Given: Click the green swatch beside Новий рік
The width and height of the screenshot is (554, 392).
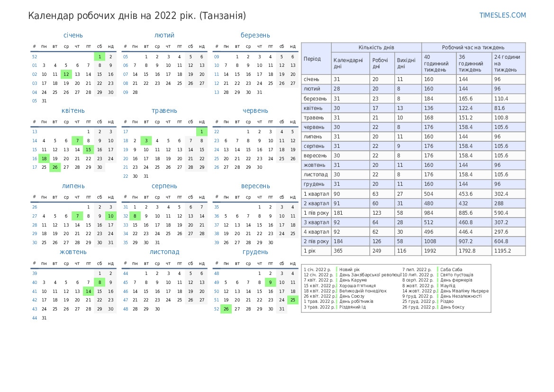Looking at the screenshot, I should click(x=336, y=269).
